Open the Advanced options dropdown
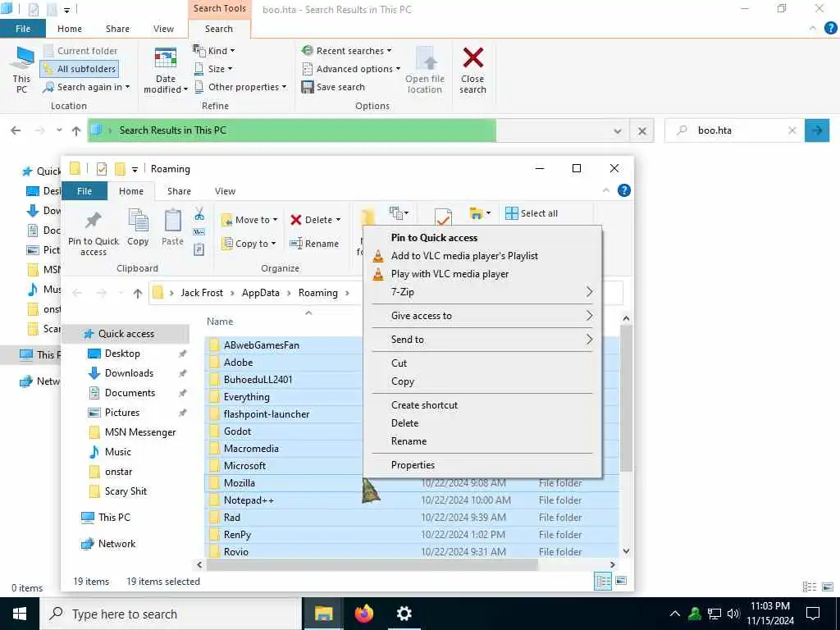The height and width of the screenshot is (630, 840). coord(351,69)
